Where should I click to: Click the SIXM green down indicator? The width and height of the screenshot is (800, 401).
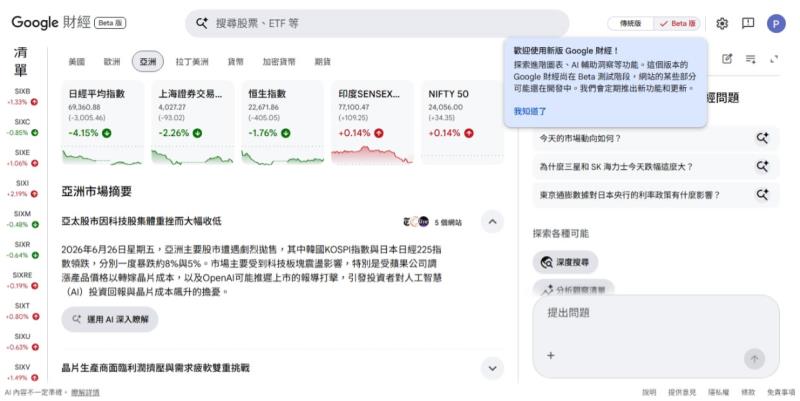pyautogui.click(x=34, y=224)
